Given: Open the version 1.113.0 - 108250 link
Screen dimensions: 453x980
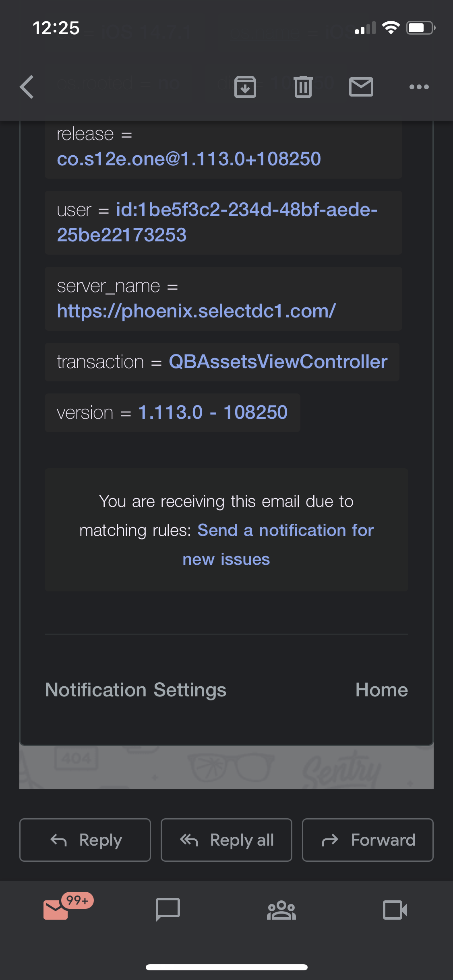Looking at the screenshot, I should pyautogui.click(x=213, y=412).
